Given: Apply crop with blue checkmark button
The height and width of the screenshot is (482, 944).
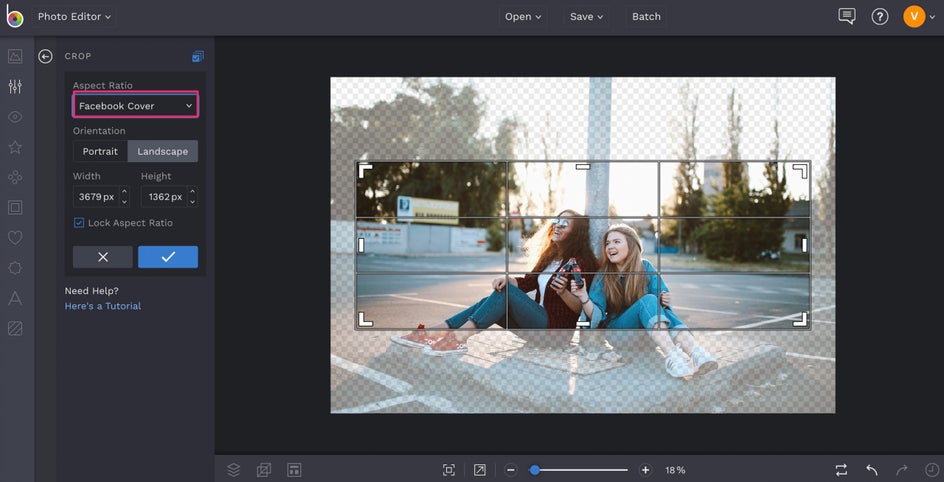Looking at the screenshot, I should click(168, 257).
